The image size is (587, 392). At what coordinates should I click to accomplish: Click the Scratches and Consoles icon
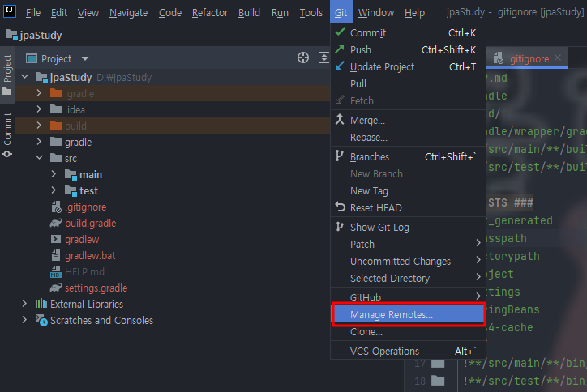[x=41, y=320]
